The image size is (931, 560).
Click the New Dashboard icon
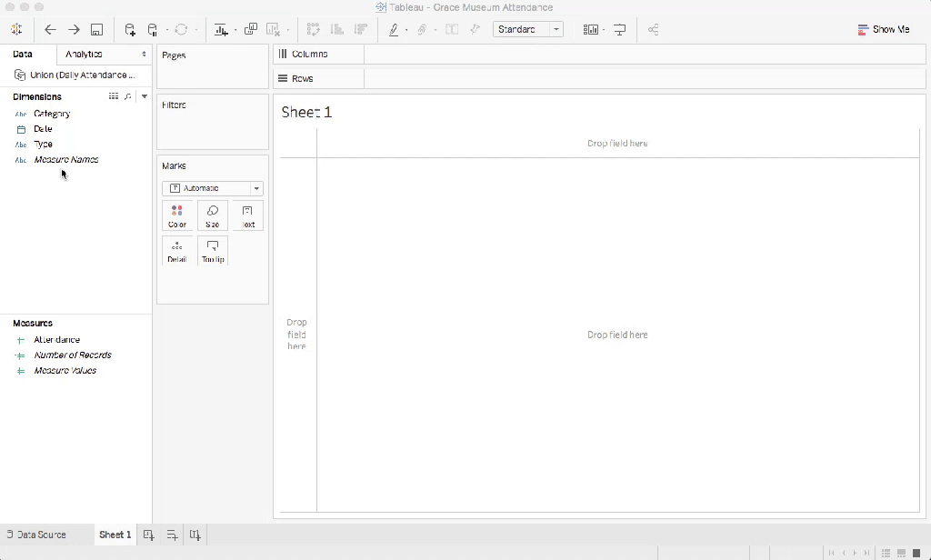pos(172,535)
